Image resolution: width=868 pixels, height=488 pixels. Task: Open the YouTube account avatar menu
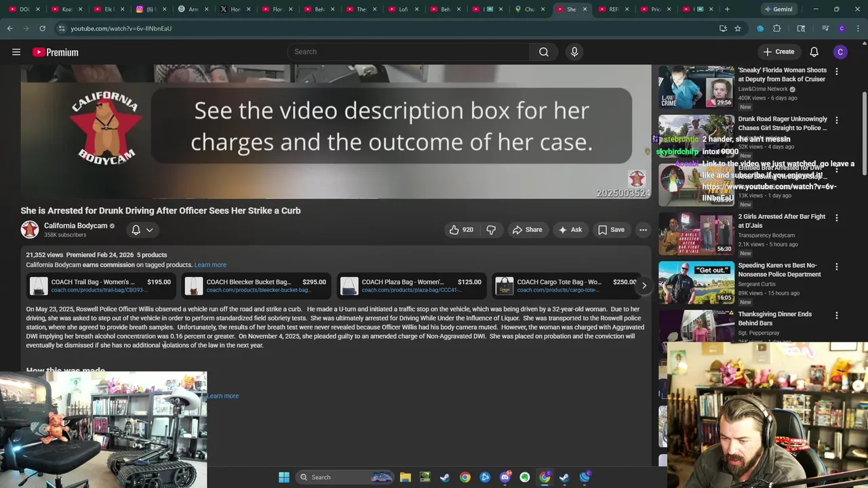pyautogui.click(x=840, y=52)
